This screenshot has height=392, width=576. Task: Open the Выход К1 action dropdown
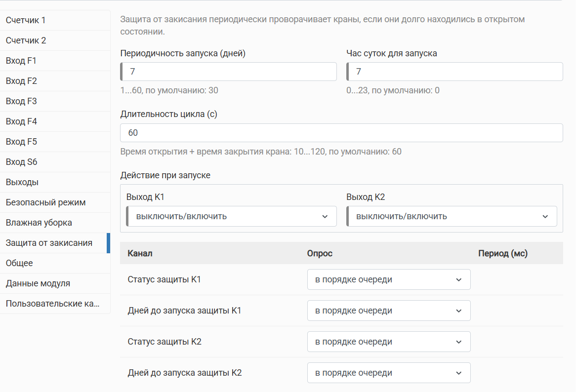231,216
